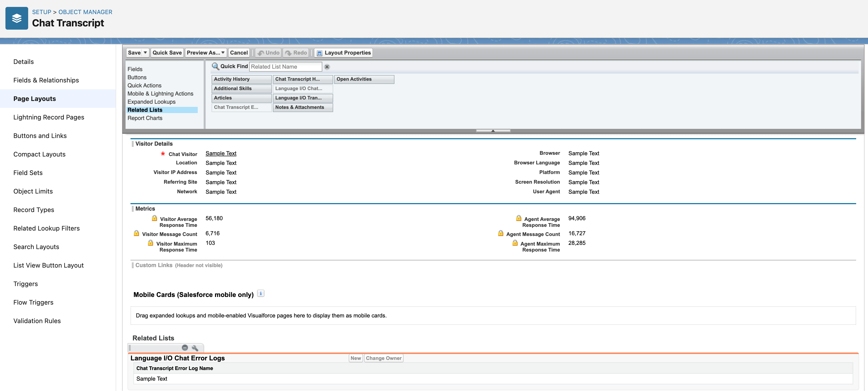Viewport: 868px width, 391px height.
Task: Click lock icon beside Visitor Maximum Response Time
Action: (151, 243)
